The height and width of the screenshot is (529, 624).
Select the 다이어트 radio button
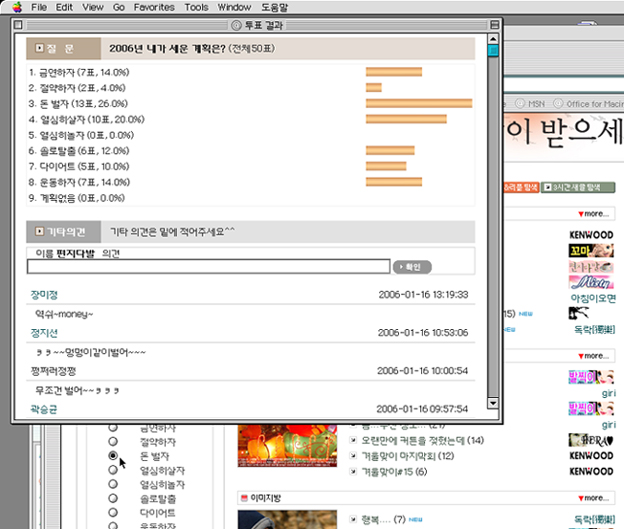click(113, 512)
